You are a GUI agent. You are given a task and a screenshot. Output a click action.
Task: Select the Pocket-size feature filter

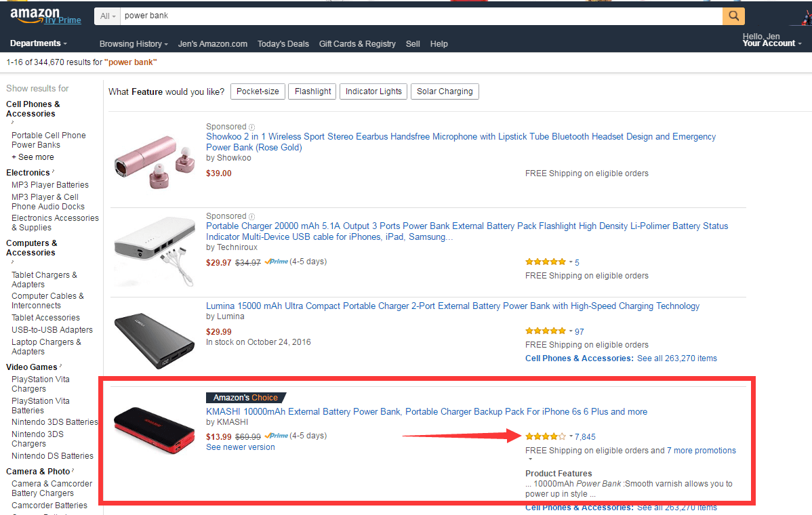(258, 91)
